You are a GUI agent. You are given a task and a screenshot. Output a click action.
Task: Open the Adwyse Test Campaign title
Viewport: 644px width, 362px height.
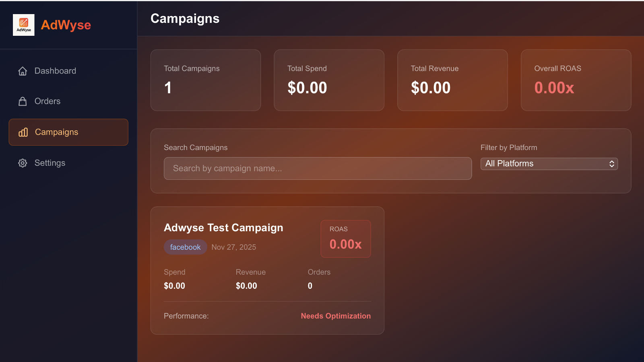[223, 228]
